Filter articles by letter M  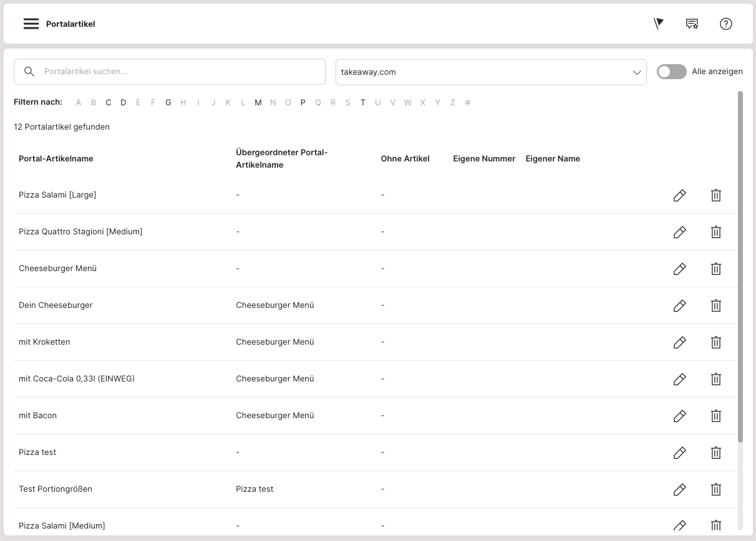click(x=258, y=103)
